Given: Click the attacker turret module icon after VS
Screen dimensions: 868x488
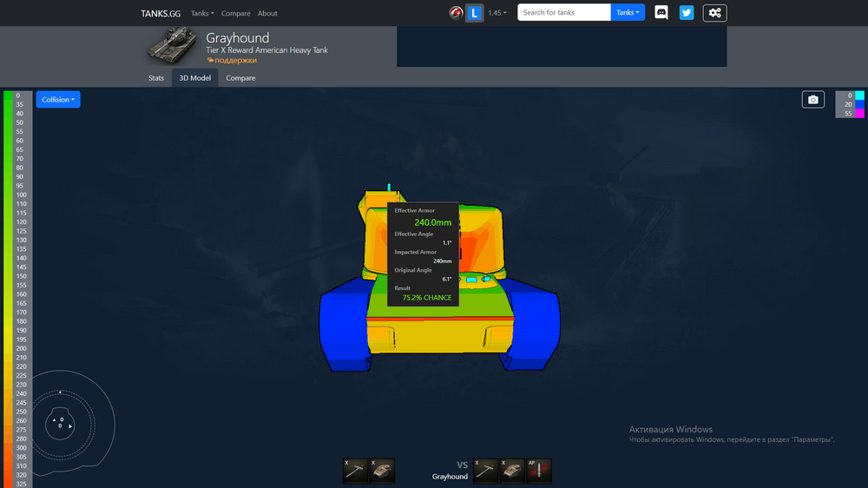Looking at the screenshot, I should [512, 471].
